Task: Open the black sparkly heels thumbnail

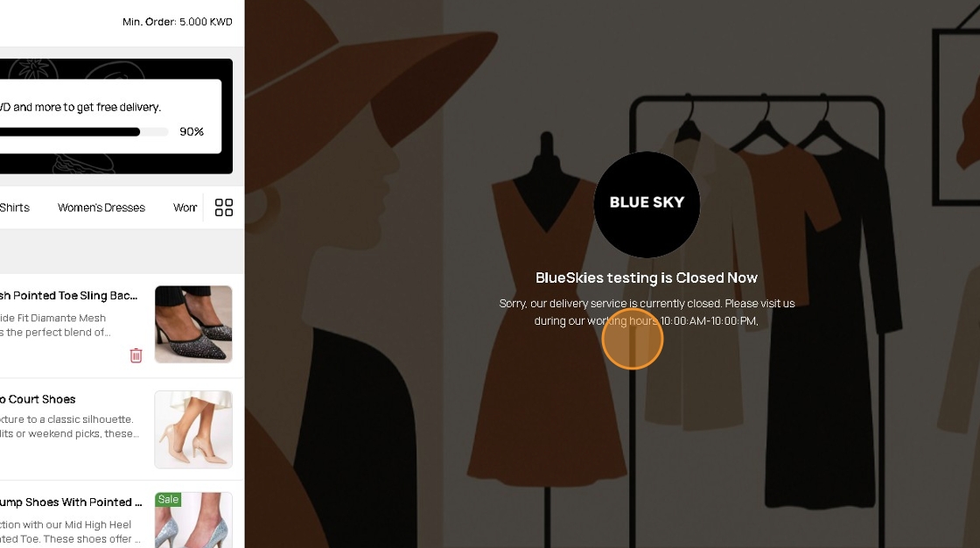Action: [193, 324]
